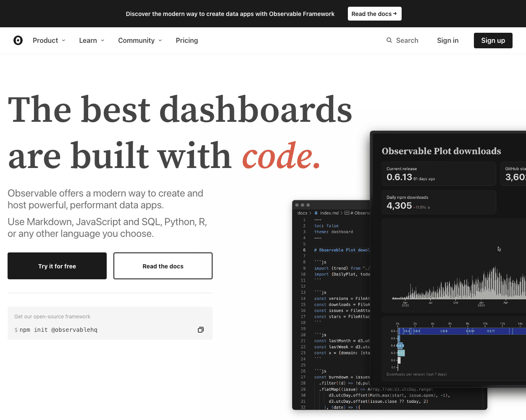
Task: Click the GitHub stars card
Action: tap(513, 173)
